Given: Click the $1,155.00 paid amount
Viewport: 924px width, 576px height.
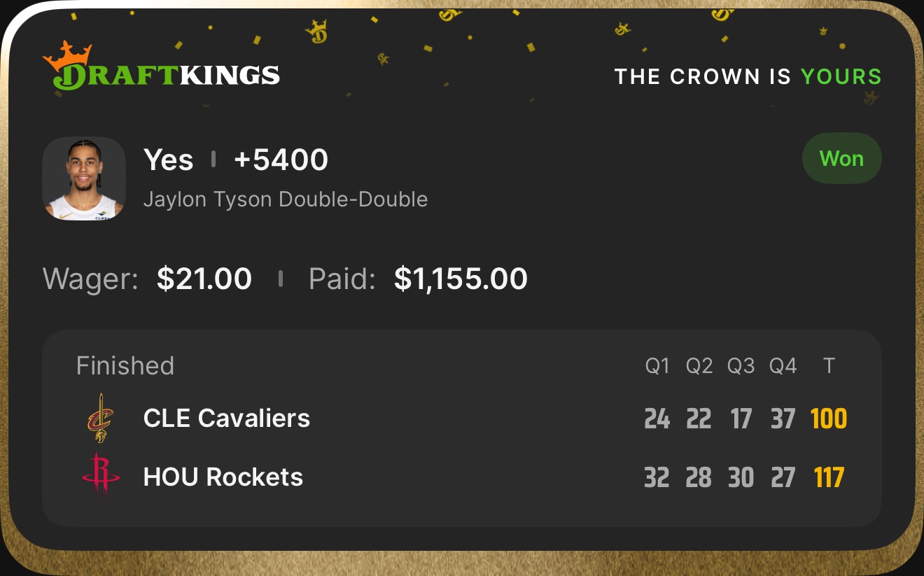Looking at the screenshot, I should point(461,279).
